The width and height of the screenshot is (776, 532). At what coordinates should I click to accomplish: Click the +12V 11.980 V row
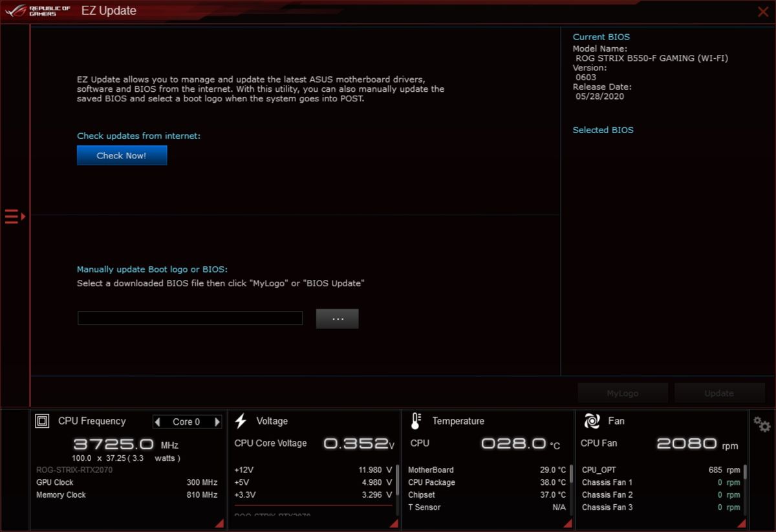tap(314, 470)
